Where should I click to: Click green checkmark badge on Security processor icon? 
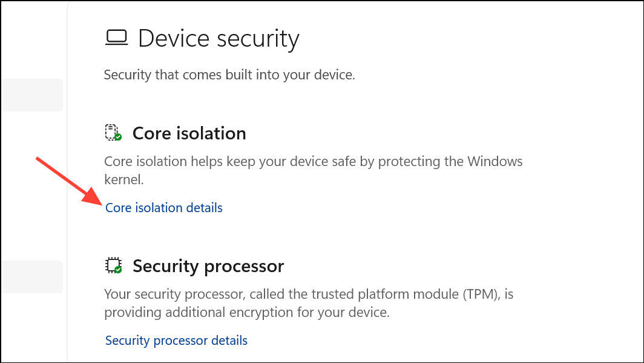coord(118,270)
